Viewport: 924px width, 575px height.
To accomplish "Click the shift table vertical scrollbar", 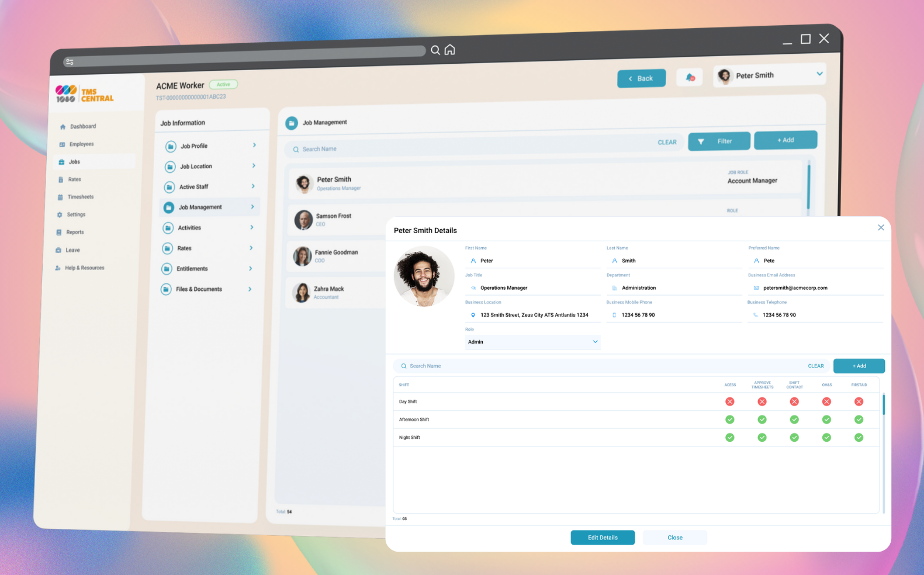I will coord(883,405).
